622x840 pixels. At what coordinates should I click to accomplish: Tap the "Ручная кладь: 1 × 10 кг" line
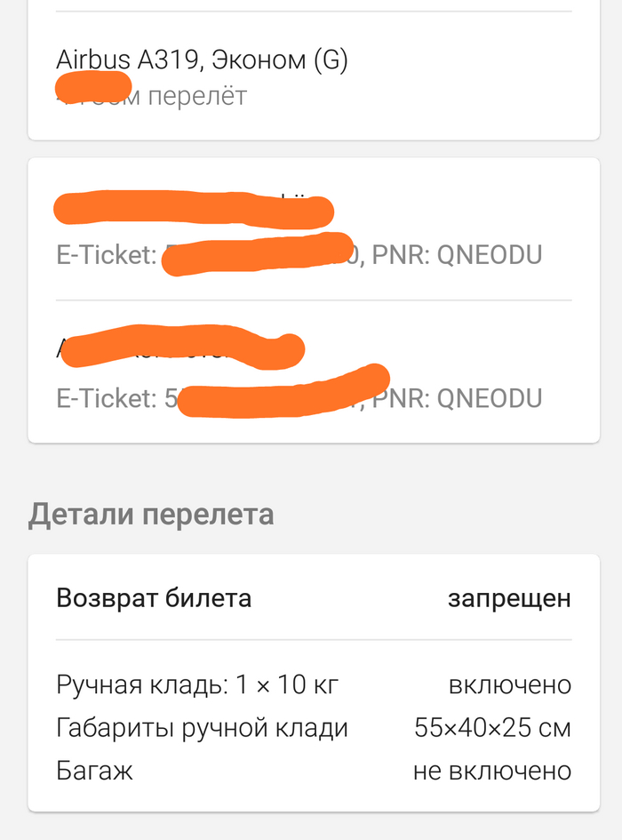click(x=197, y=685)
